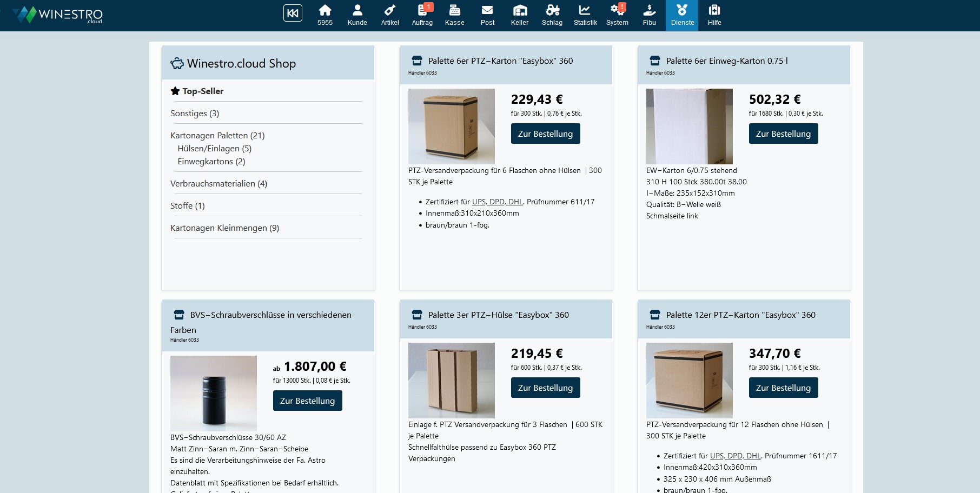Open the Statistik chart icon

[585, 15]
